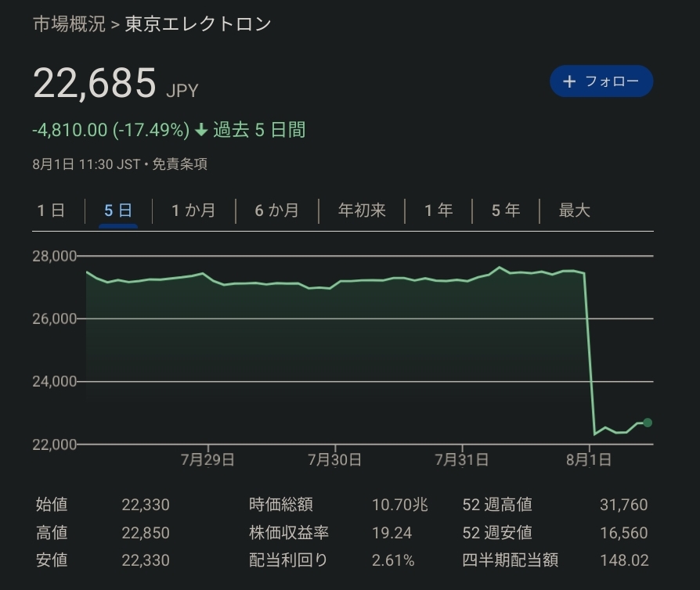Image resolution: width=700 pixels, height=590 pixels.
Task: Click the 8月1日 axis label
Action: pyautogui.click(x=589, y=459)
